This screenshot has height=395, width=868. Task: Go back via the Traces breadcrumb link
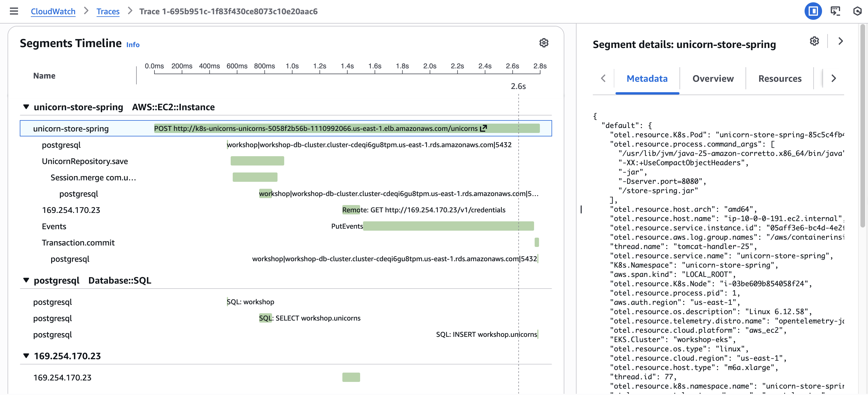(x=108, y=11)
